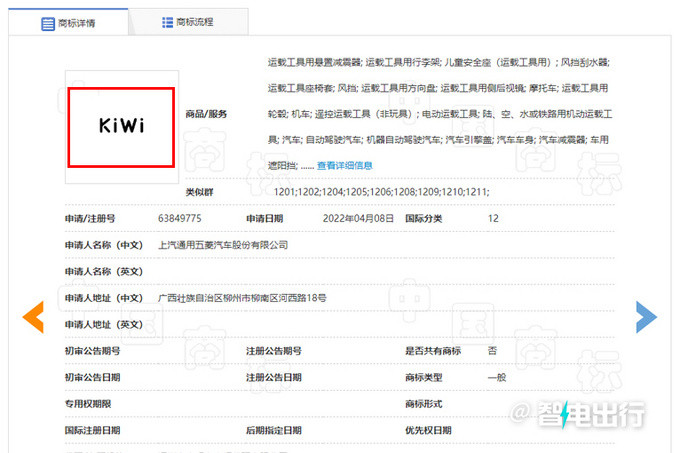Click the 注册公告日期 label
This screenshot has width=680, height=453.
coord(274,377)
